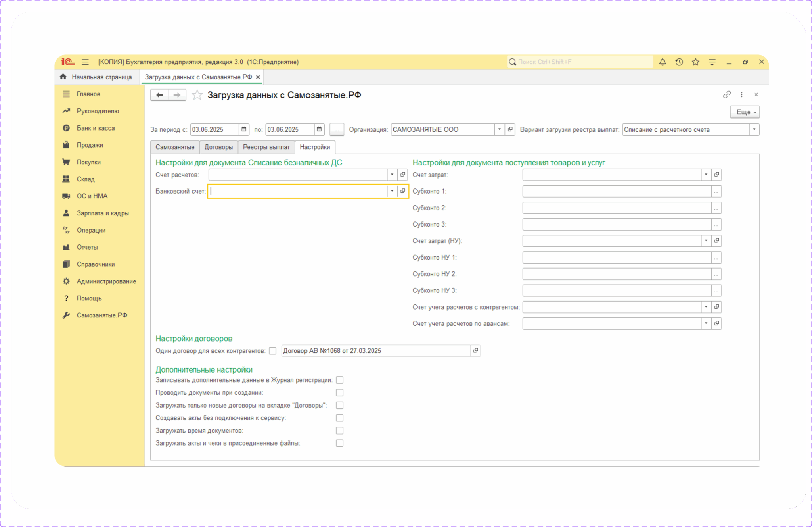
Task: Click the favorites star in title bar
Action: (695, 62)
